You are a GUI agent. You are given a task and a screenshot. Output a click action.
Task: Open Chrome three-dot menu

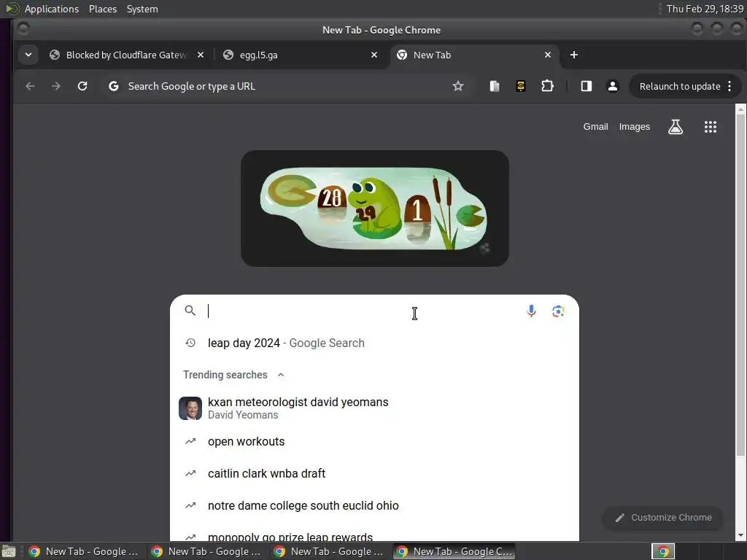click(x=729, y=86)
